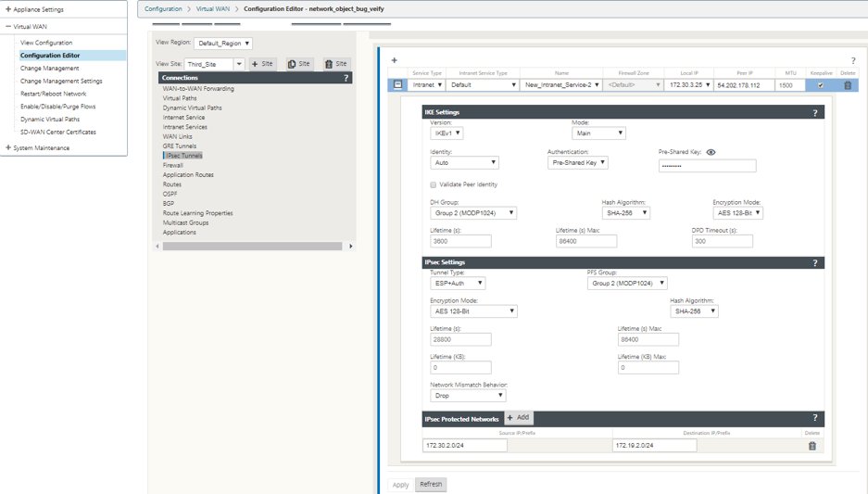Screen dimensions: 868x494
Task: Click the IKE Lifetime field 3600
Action: pyautogui.click(x=460, y=242)
